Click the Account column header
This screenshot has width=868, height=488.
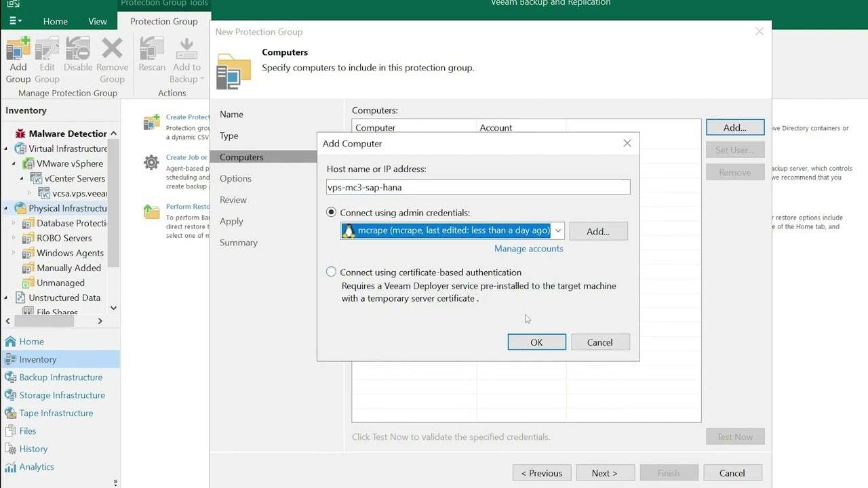tap(521, 127)
